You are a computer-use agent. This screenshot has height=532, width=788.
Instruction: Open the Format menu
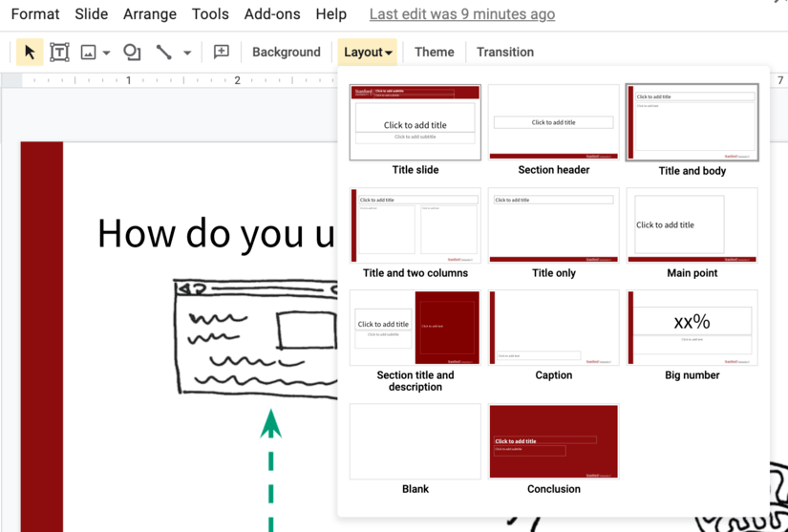point(35,14)
